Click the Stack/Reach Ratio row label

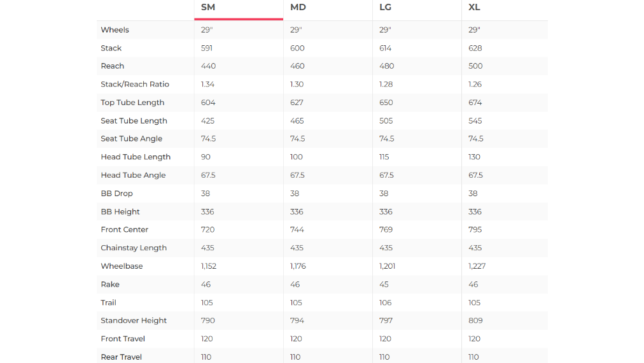click(135, 84)
